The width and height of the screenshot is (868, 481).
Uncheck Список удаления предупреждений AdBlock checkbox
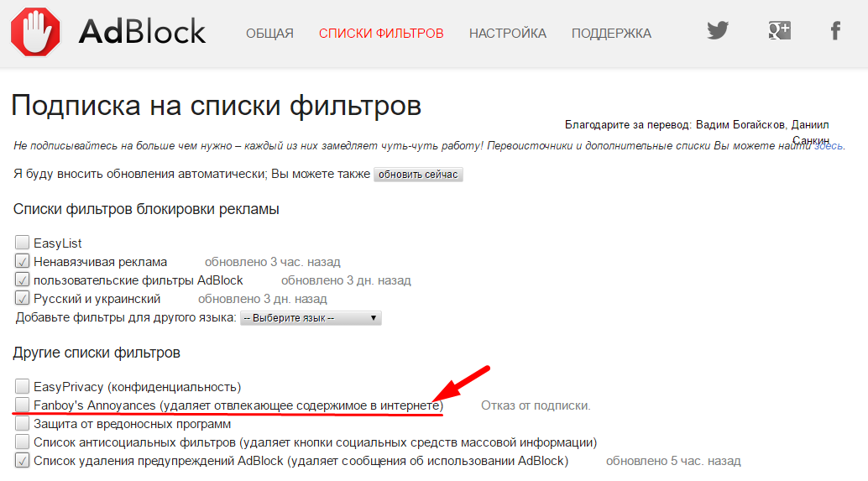22,461
